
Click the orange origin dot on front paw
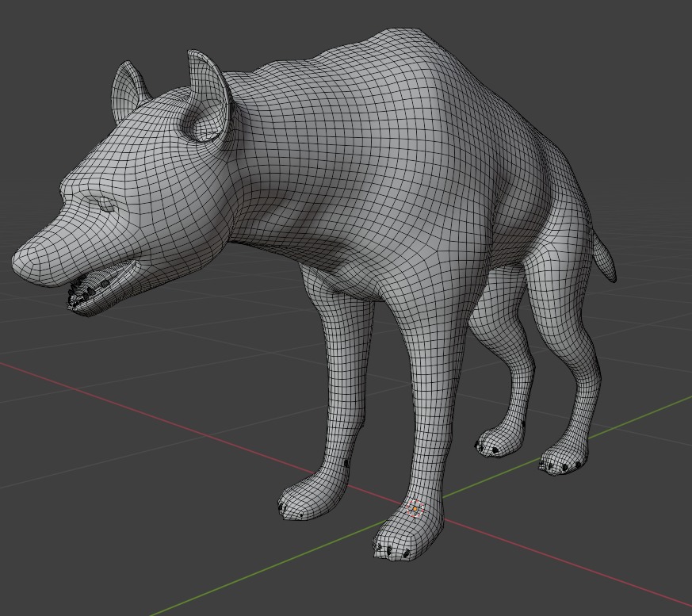click(x=415, y=509)
